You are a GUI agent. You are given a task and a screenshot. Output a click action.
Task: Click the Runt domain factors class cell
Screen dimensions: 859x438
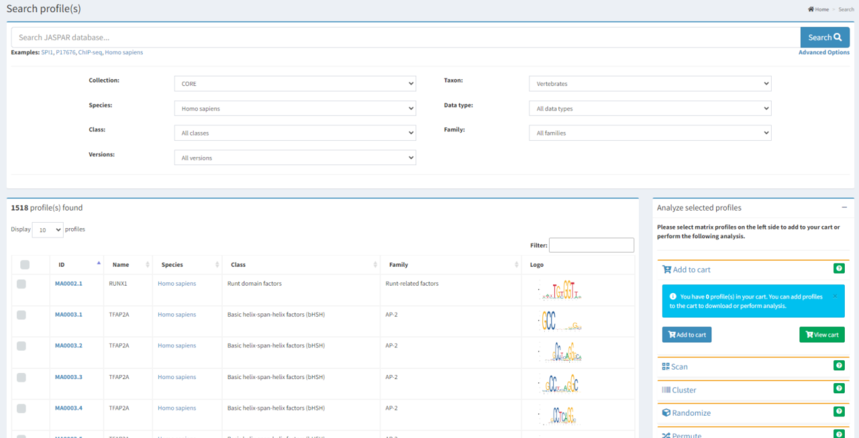click(x=252, y=284)
